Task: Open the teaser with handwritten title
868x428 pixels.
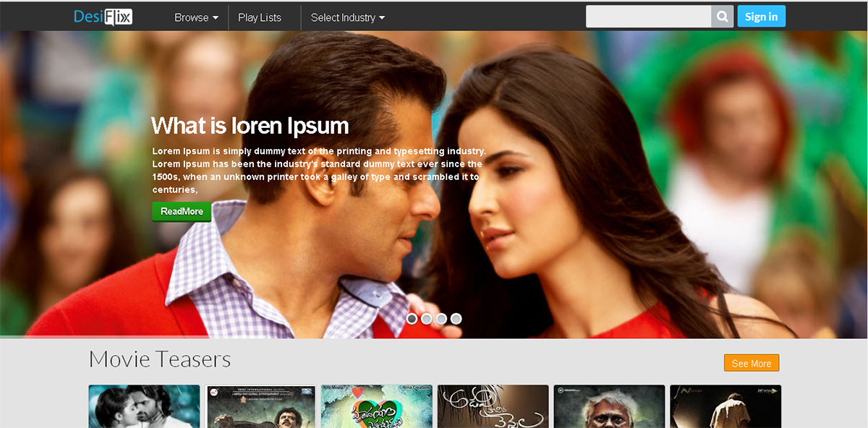Action: point(493,406)
